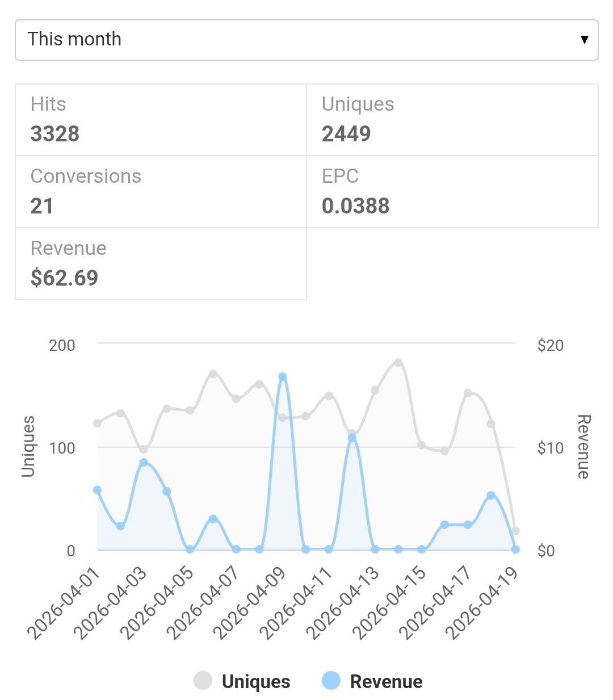This screenshot has height=700, width=613.
Task: Toggle the Uniques series in chart legend
Action: pos(256,681)
